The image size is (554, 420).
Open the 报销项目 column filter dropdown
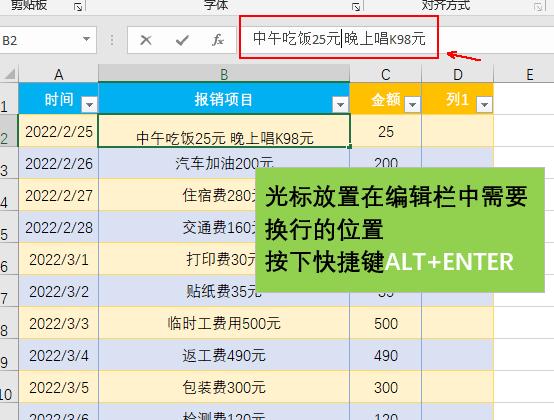[x=341, y=105]
